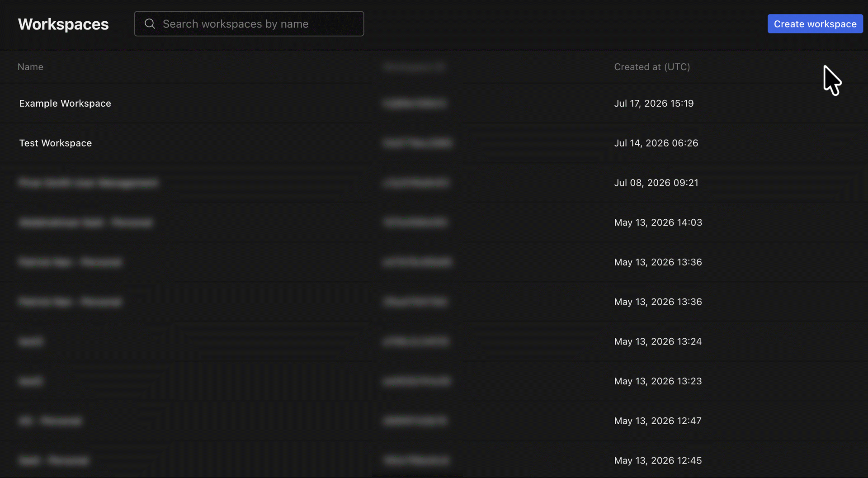Click the Jul 17, 2026 15:19 date cell
This screenshot has height=478, width=868.
pos(654,104)
